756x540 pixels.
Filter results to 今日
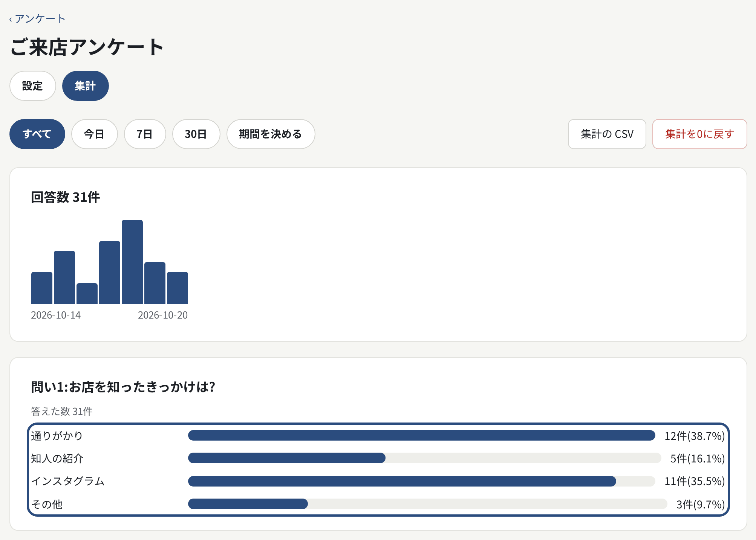pyautogui.click(x=95, y=134)
